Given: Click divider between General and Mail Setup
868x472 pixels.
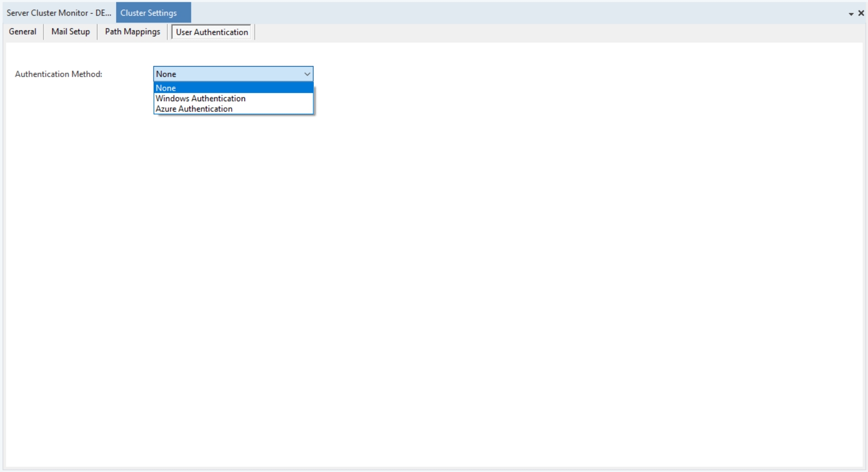Looking at the screenshot, I should pyautogui.click(x=43, y=32).
